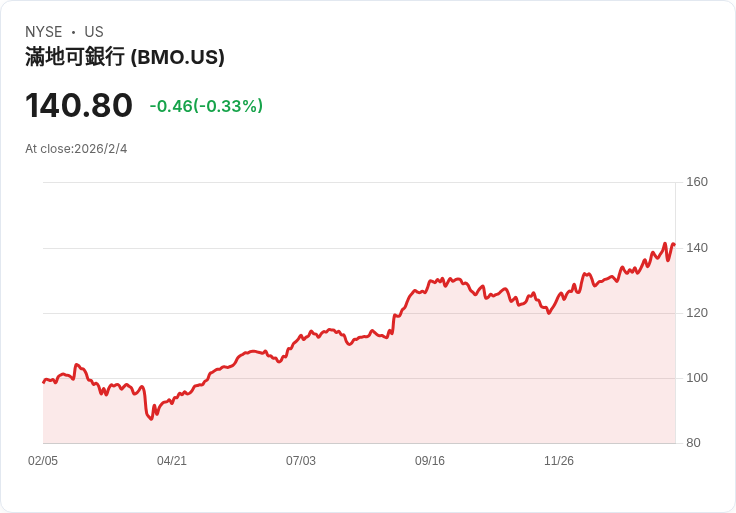Viewport: 736px width, 513px height.
Task: Click the 140.80 closing price
Action: tap(79, 105)
